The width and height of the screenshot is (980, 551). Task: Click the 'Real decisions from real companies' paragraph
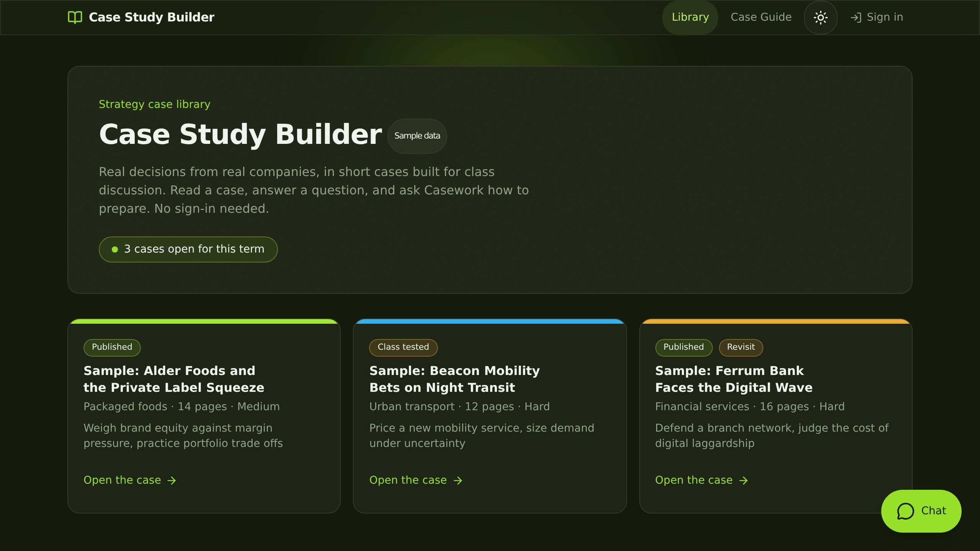point(314,190)
